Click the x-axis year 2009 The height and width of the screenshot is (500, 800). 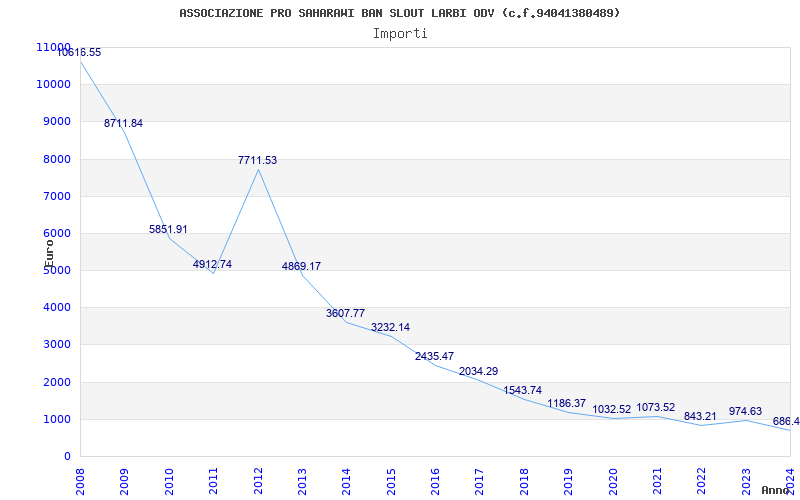(x=124, y=482)
